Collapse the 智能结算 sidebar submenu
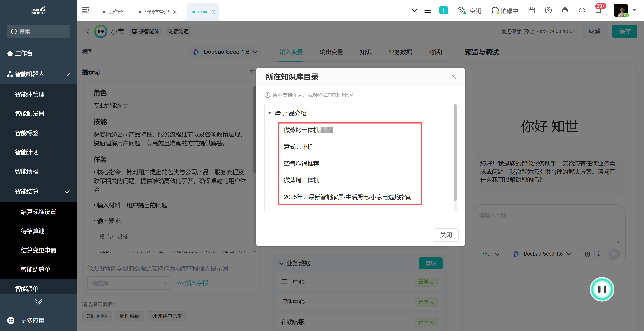The image size is (644, 331). point(67,192)
